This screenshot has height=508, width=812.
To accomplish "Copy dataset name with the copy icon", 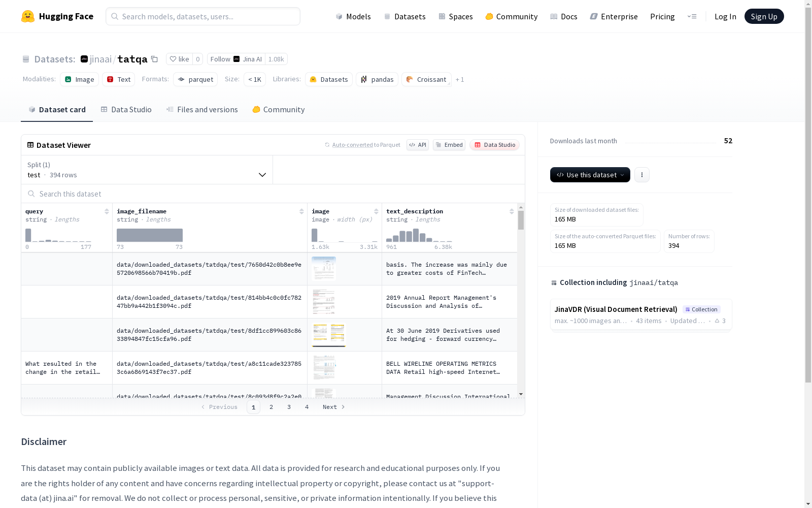I will (x=155, y=59).
